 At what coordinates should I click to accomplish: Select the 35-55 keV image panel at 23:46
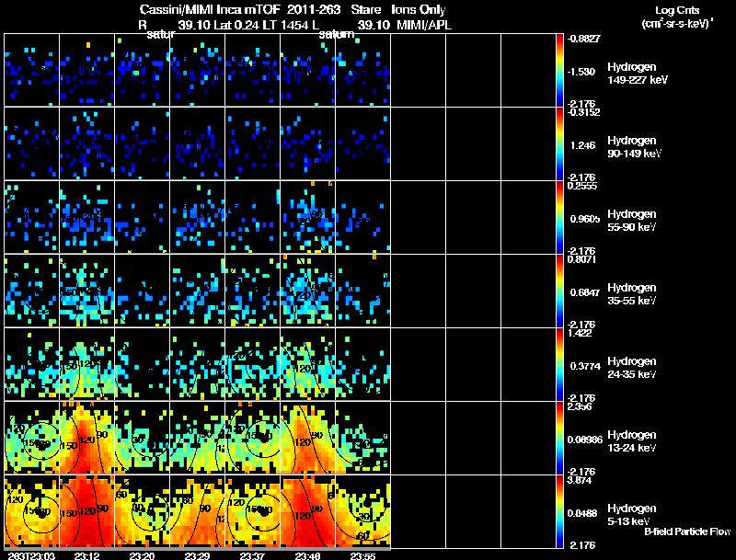click(x=308, y=291)
